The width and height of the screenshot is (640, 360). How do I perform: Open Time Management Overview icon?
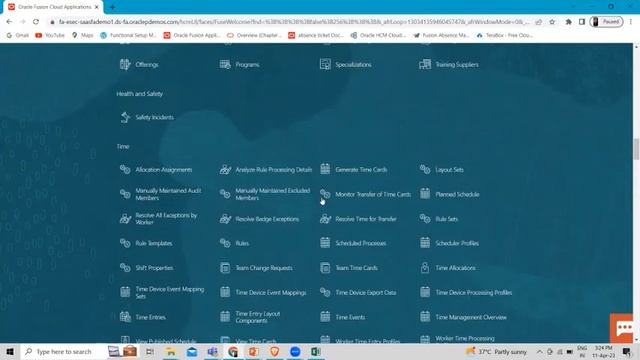[425, 317]
